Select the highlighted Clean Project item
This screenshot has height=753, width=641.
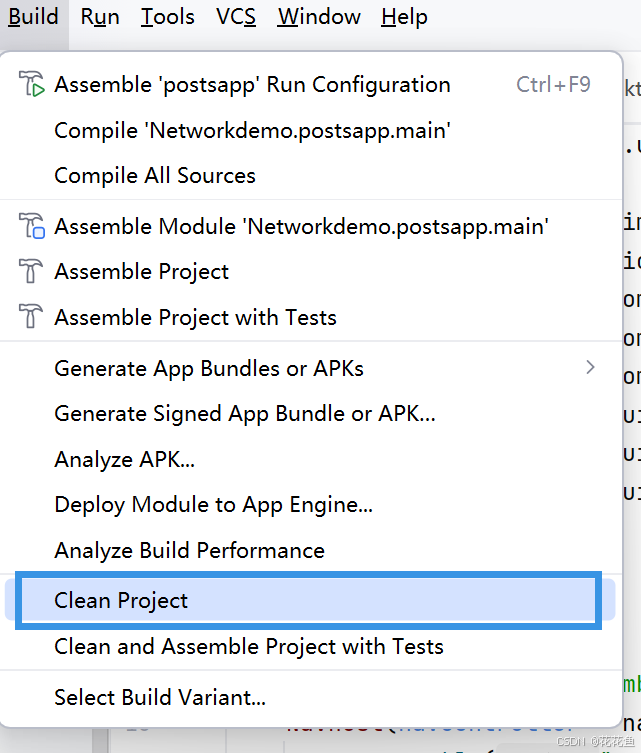[x=310, y=600]
